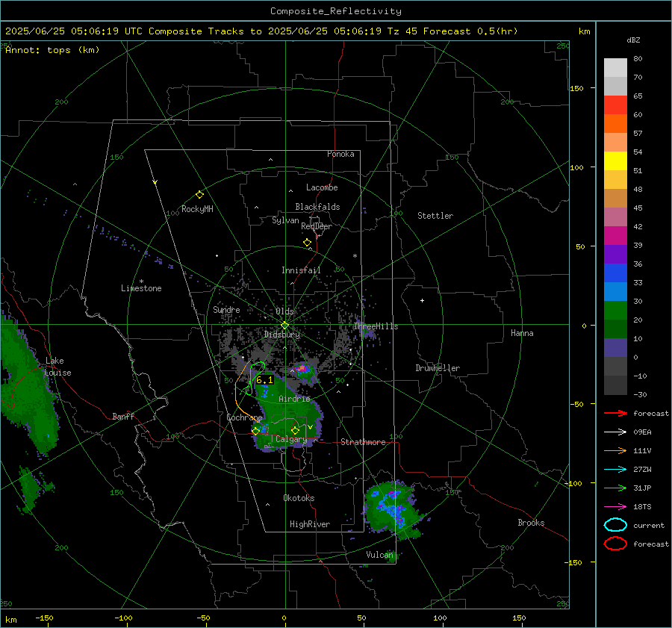
Task: Click the Calgary city label
Action: pyautogui.click(x=291, y=439)
